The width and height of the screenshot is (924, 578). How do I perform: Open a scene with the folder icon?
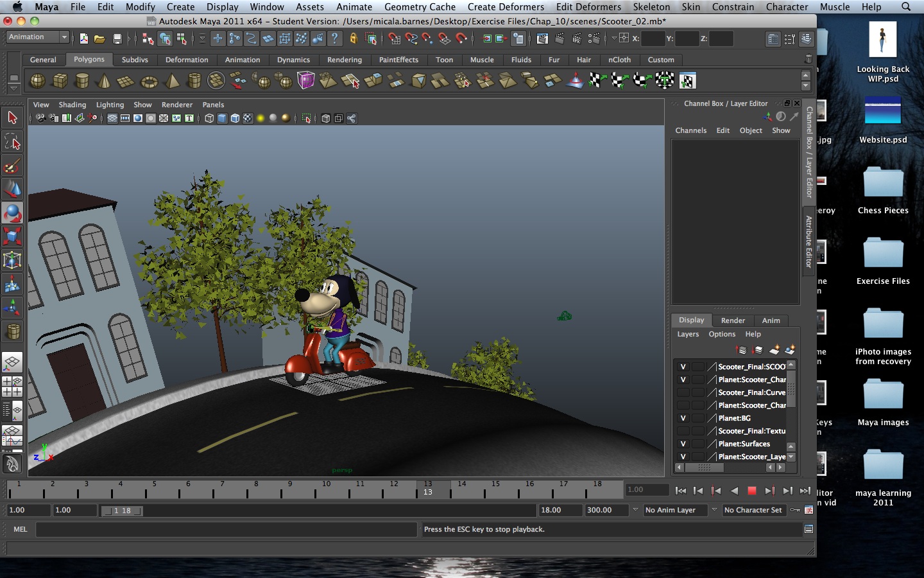click(x=100, y=39)
